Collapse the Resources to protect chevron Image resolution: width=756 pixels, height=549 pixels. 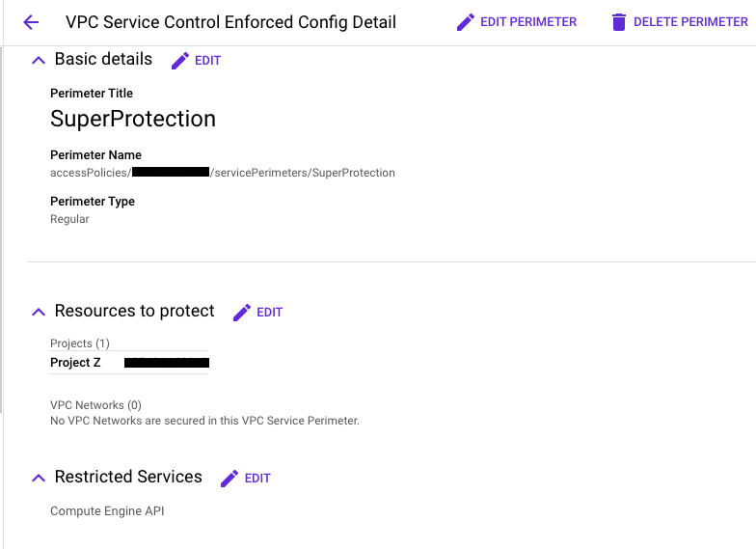(x=39, y=312)
